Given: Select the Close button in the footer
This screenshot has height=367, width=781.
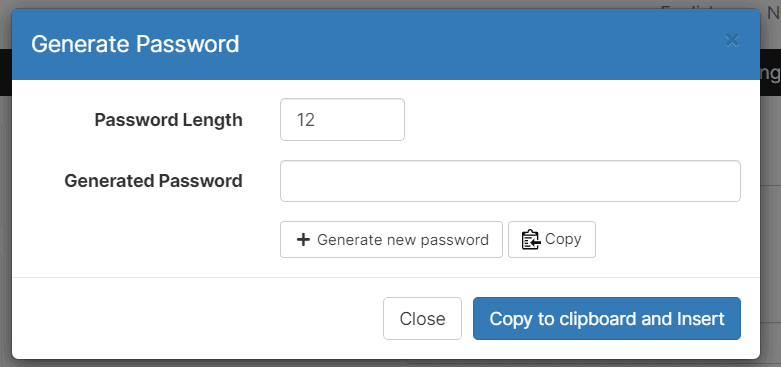Looking at the screenshot, I should pos(422,319).
